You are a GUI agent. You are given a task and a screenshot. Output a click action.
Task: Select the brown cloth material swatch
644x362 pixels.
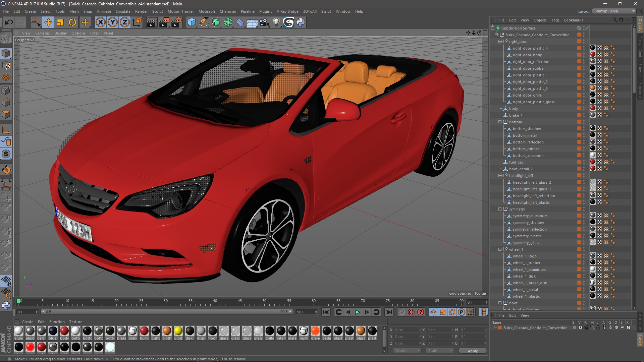(x=167, y=331)
